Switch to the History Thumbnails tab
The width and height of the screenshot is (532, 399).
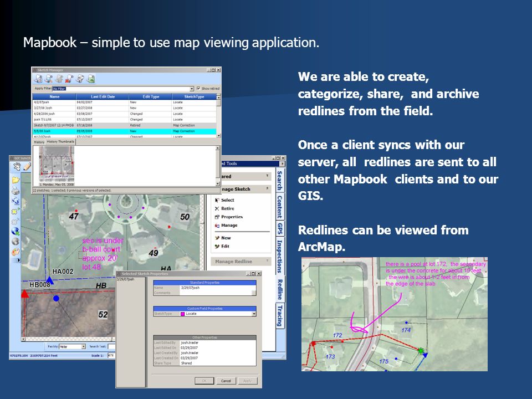point(60,142)
